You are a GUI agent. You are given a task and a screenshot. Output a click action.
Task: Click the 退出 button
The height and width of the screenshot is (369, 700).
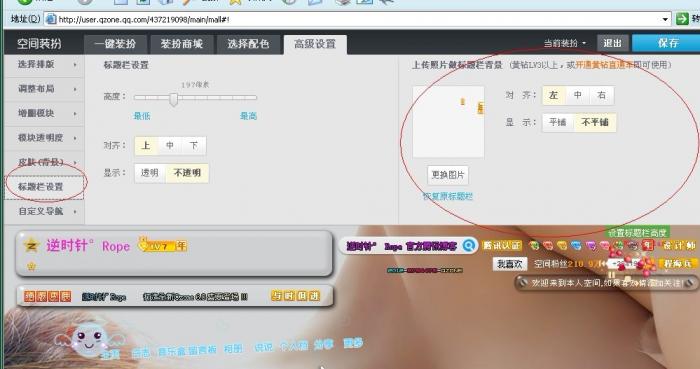[x=612, y=43]
